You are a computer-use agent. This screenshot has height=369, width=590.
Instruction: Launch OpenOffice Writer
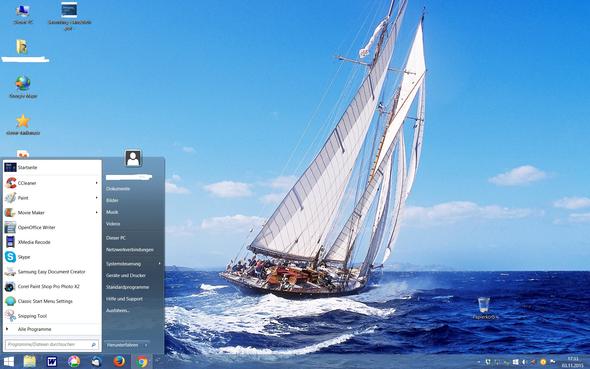(52, 227)
